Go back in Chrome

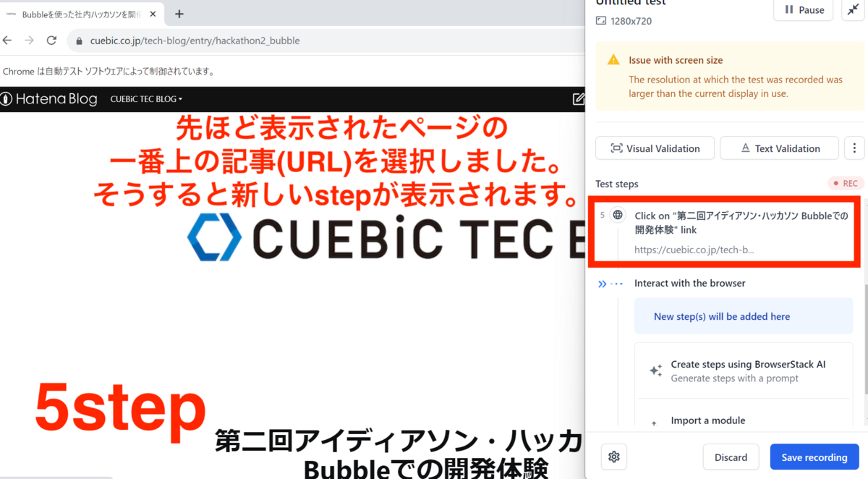tap(7, 41)
